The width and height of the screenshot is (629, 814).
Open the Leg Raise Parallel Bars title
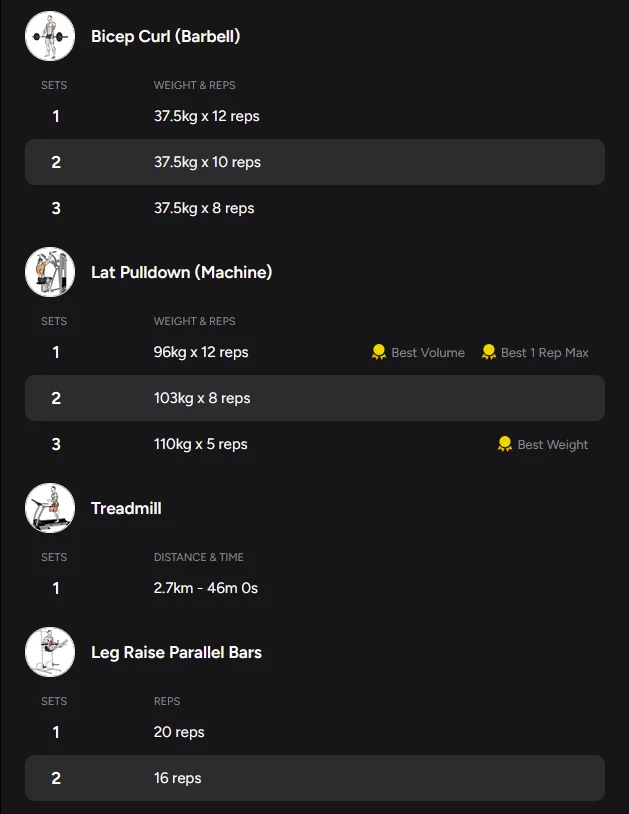click(176, 652)
